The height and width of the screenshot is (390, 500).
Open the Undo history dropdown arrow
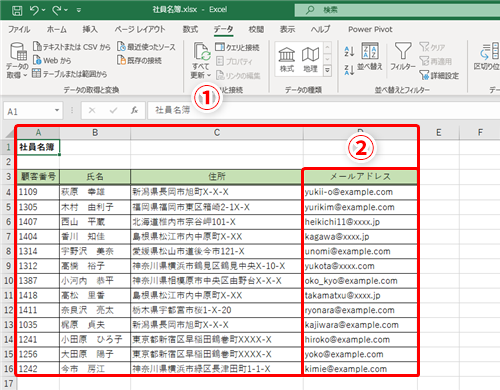click(43, 10)
